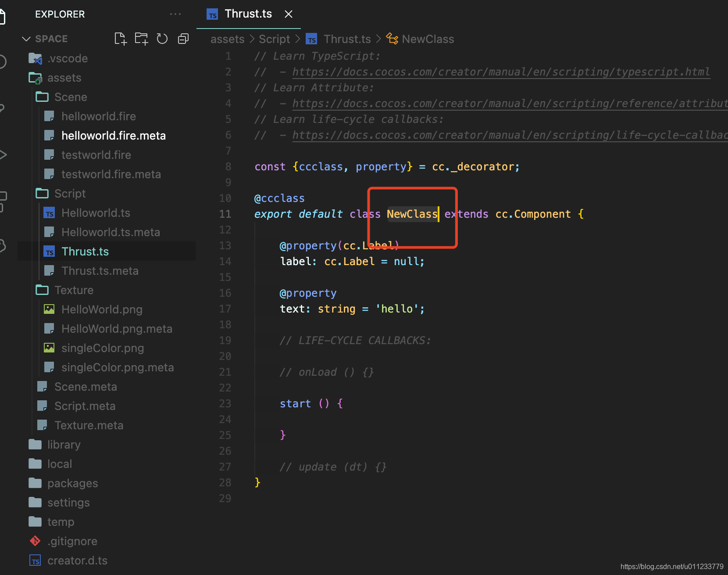Expand the library folder
The height and width of the screenshot is (575, 728).
point(64,445)
